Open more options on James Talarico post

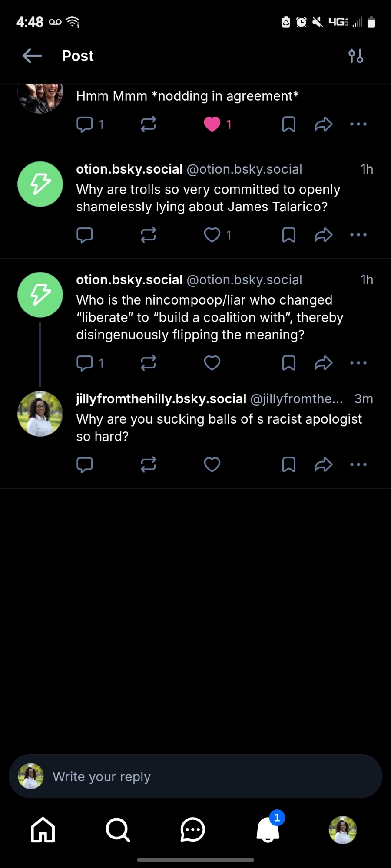pos(358,235)
